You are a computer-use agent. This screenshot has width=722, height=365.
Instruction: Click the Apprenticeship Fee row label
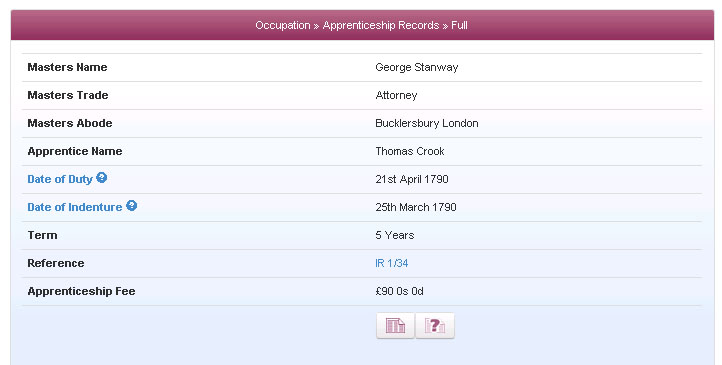[82, 291]
